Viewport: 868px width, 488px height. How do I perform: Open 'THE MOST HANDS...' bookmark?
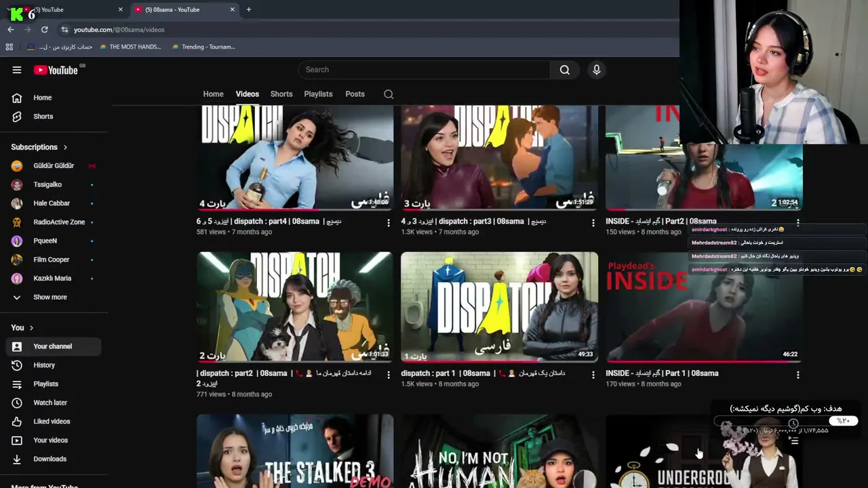tap(130, 47)
